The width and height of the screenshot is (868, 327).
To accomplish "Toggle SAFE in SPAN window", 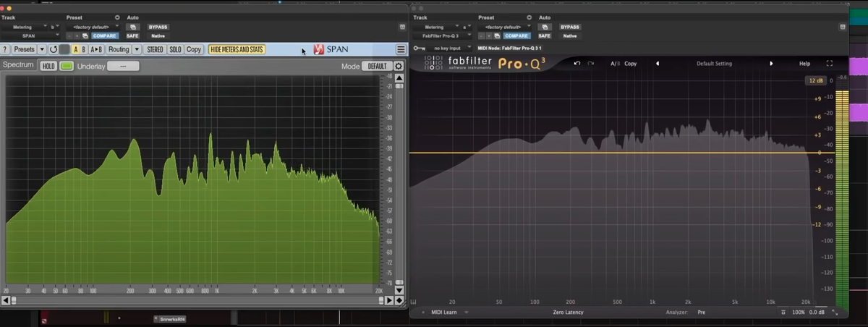I will 132,35.
